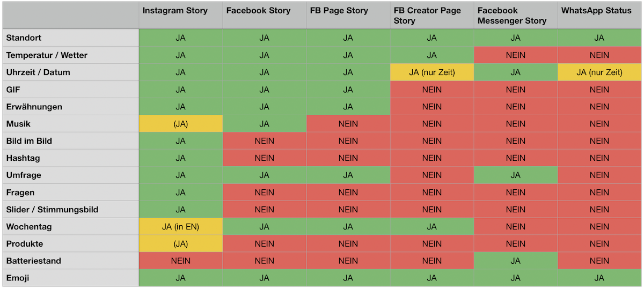Select the Instagram Story column header
Viewport: 644px width, 289px height.
click(x=181, y=16)
